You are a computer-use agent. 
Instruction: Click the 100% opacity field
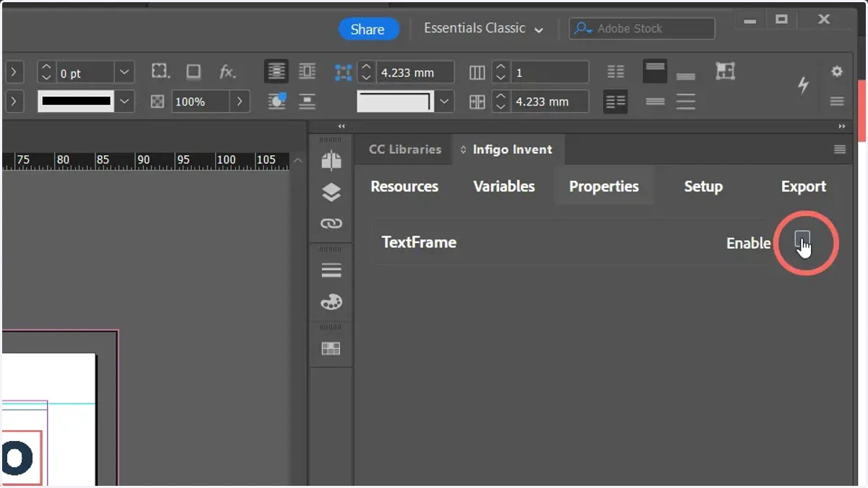200,102
